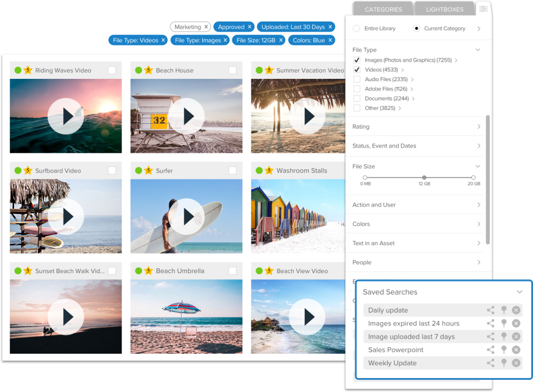Click the 12 GB file size slider handle

pos(424,178)
